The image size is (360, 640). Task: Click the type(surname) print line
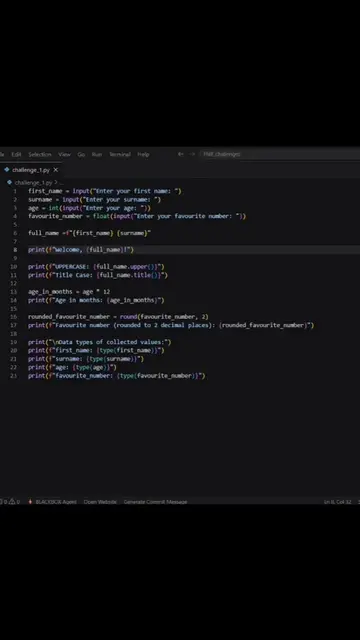[86, 359]
